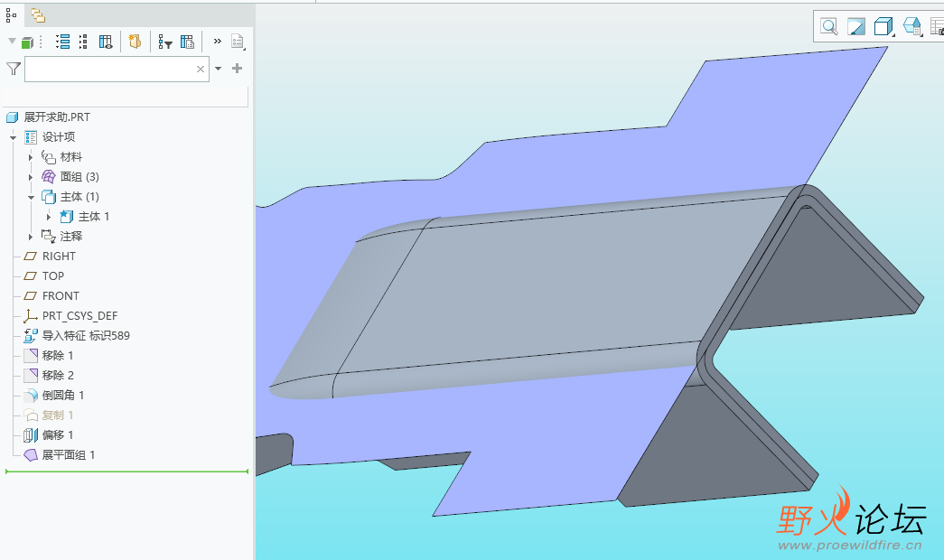Viewport: 944px width, 560px height.
Task: Open the saved orientations view icon
Action: coord(911,26)
